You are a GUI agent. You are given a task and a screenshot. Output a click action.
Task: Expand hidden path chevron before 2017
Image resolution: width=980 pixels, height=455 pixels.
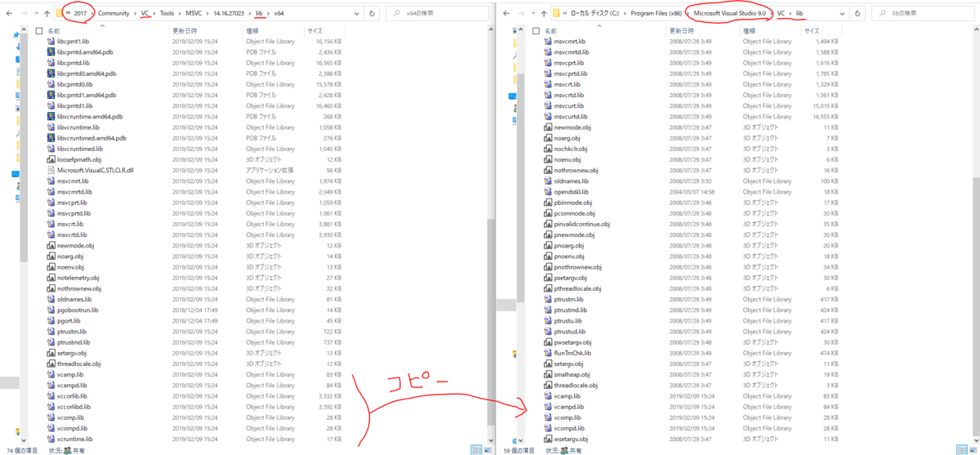pyautogui.click(x=67, y=14)
